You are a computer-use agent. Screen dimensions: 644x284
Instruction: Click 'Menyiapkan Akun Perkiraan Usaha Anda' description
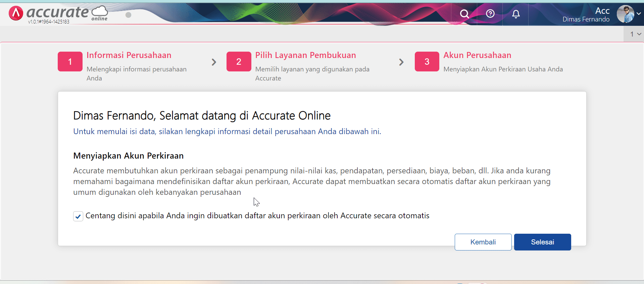click(503, 69)
